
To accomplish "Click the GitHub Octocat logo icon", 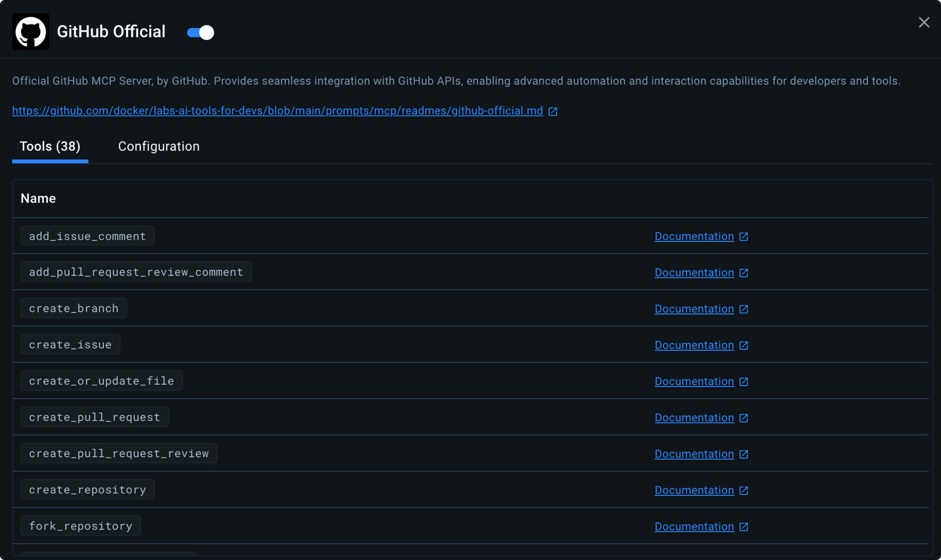I will tap(31, 32).
